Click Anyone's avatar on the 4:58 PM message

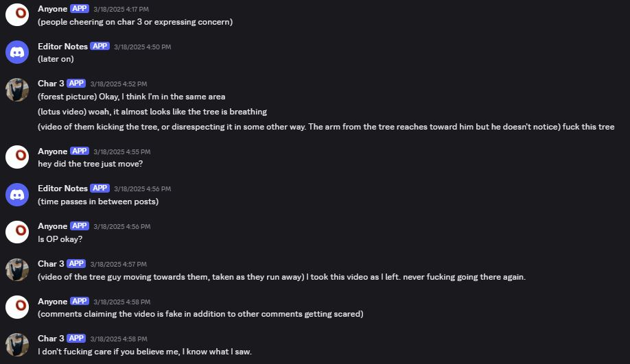17,307
